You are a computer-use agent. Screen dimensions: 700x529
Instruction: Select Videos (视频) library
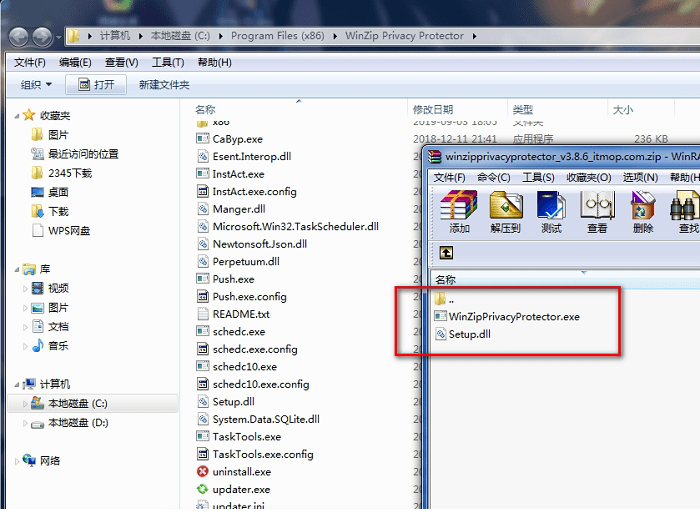[50, 288]
